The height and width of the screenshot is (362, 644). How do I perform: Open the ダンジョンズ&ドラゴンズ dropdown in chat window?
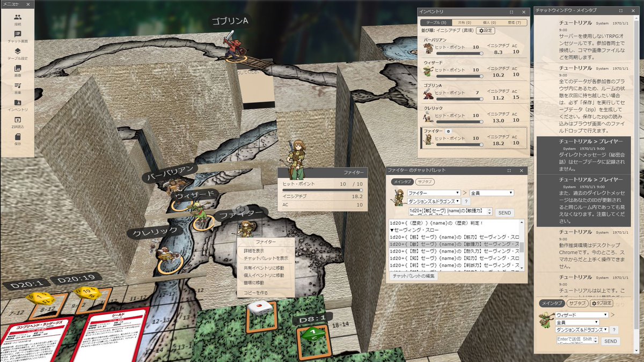[x=582, y=330]
